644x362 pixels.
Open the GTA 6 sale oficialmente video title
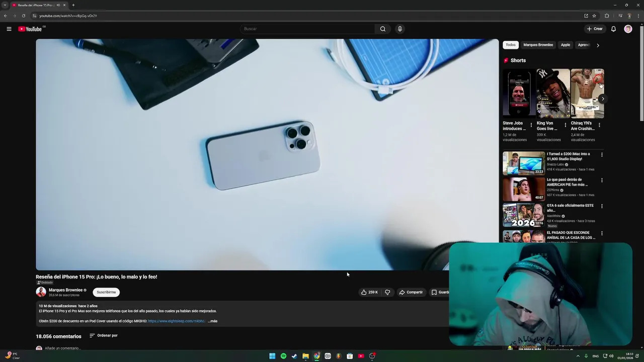tap(570, 208)
